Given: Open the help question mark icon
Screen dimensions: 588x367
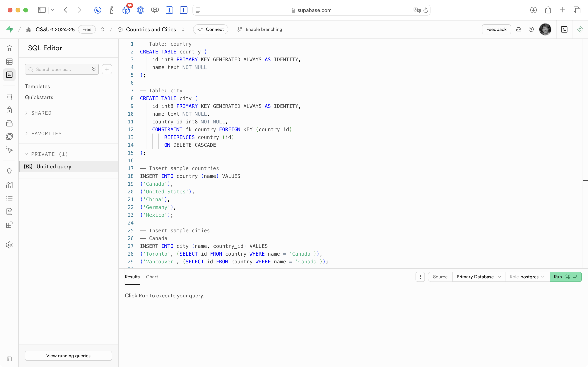Looking at the screenshot, I should click(531, 29).
